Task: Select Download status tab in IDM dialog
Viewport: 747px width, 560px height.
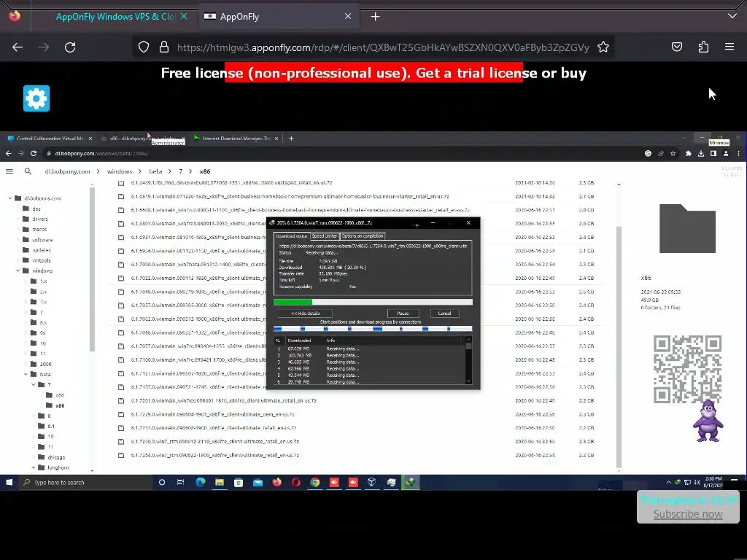Action: coord(292,236)
